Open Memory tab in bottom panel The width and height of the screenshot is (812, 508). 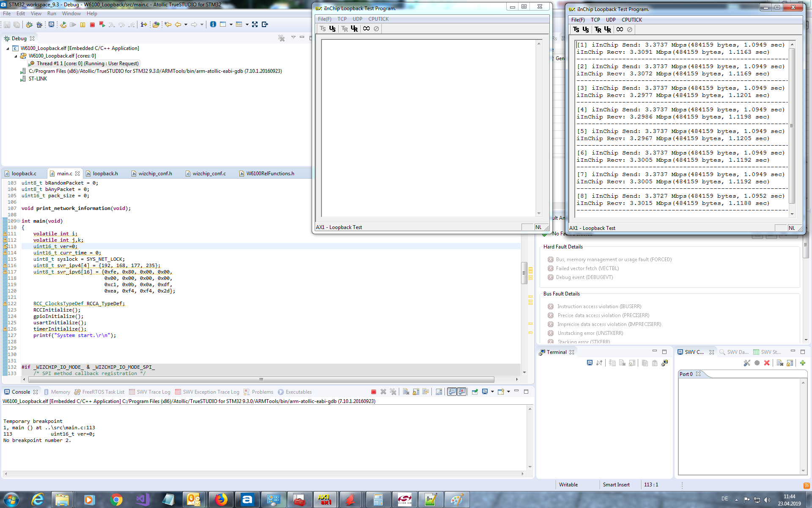[x=57, y=392]
